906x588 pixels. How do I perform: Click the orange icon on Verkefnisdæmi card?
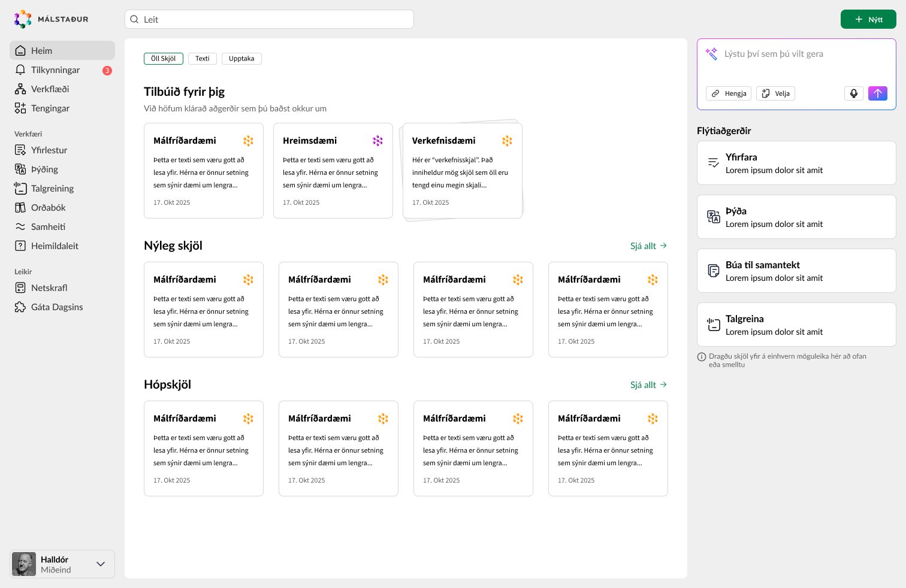point(507,141)
